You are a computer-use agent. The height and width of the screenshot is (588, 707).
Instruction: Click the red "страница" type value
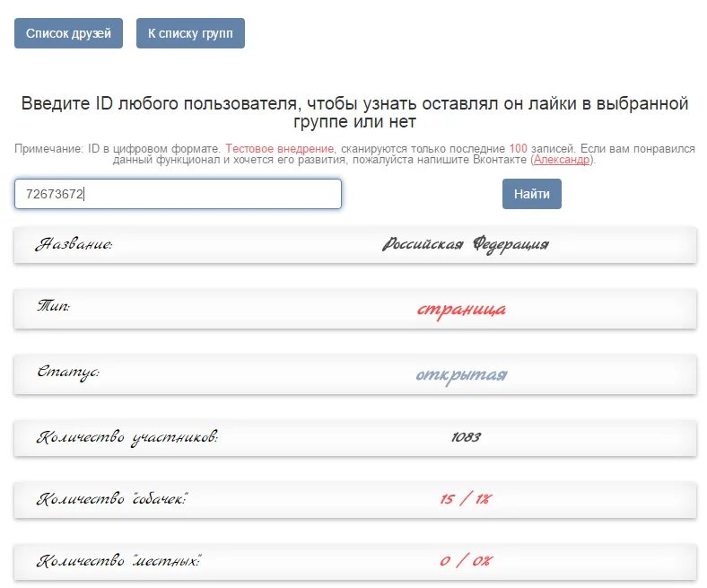tap(461, 310)
